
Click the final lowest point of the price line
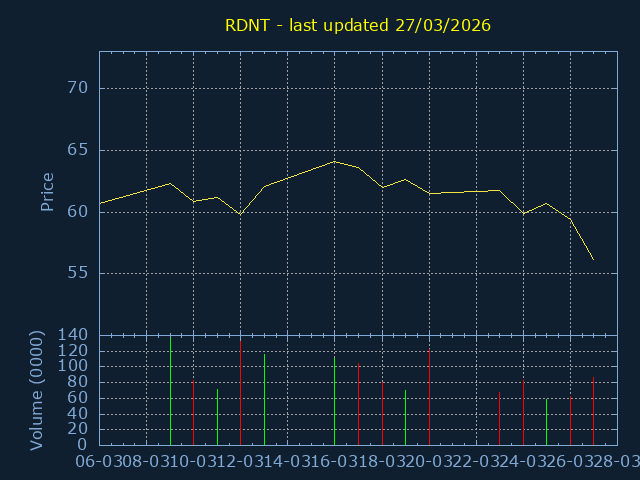pos(593,260)
